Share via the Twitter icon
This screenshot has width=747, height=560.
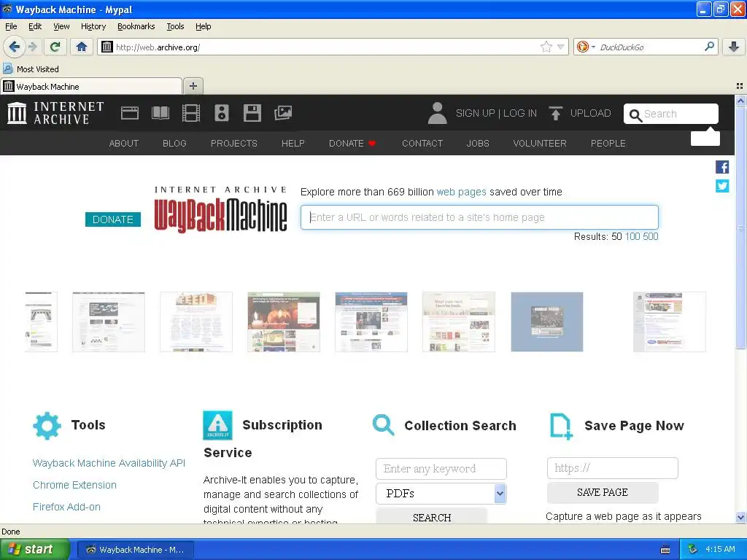tap(722, 186)
